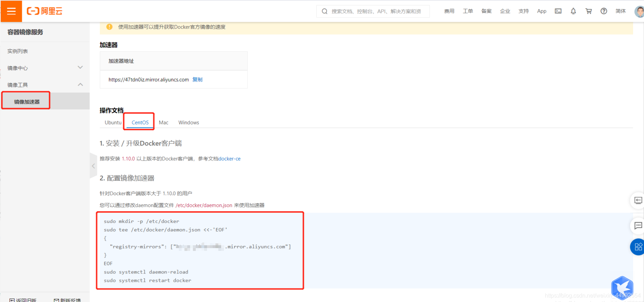Open the 备案 menu
The height and width of the screenshot is (302, 644).
486,11
